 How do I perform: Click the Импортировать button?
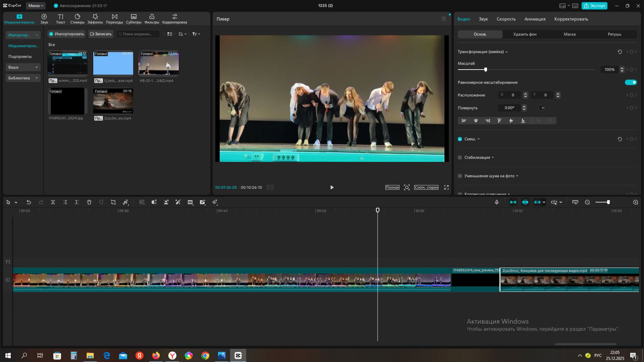point(66,34)
